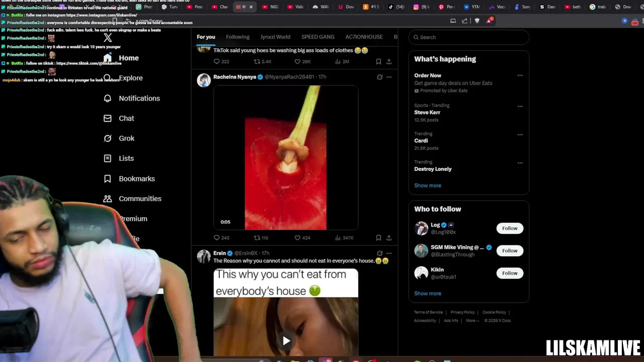Viewport: 644px width, 362px height.
Task: Open more options for Order Now promo
Action: pos(520,75)
